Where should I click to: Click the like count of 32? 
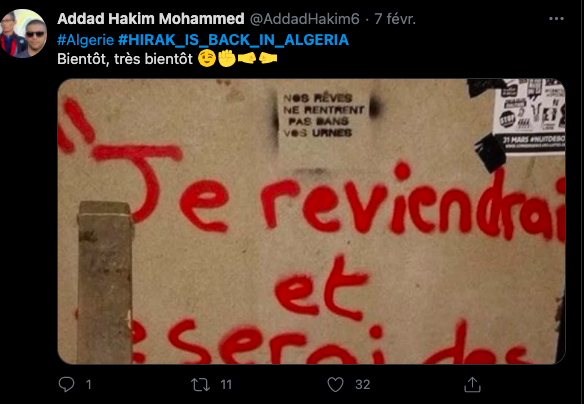point(362,385)
